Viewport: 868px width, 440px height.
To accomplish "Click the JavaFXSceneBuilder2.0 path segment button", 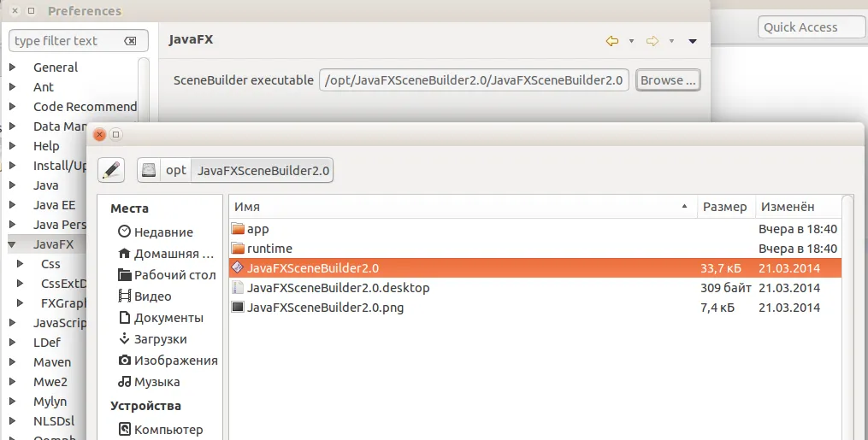I will (x=263, y=170).
